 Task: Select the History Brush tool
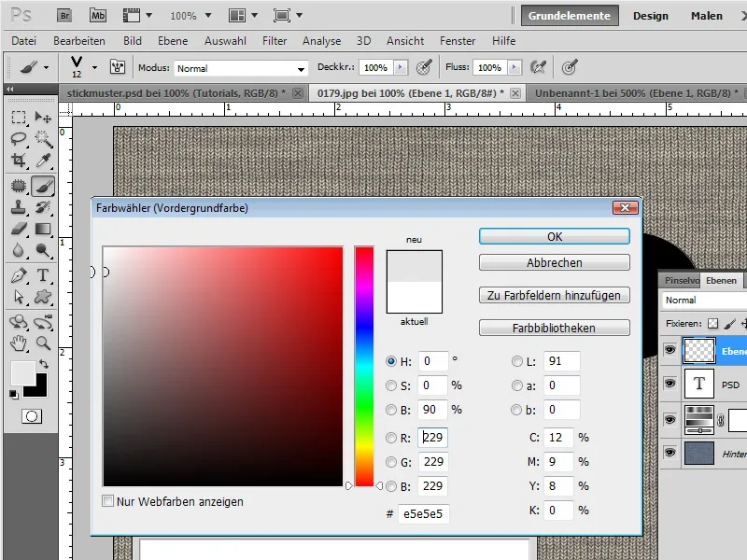(43, 207)
